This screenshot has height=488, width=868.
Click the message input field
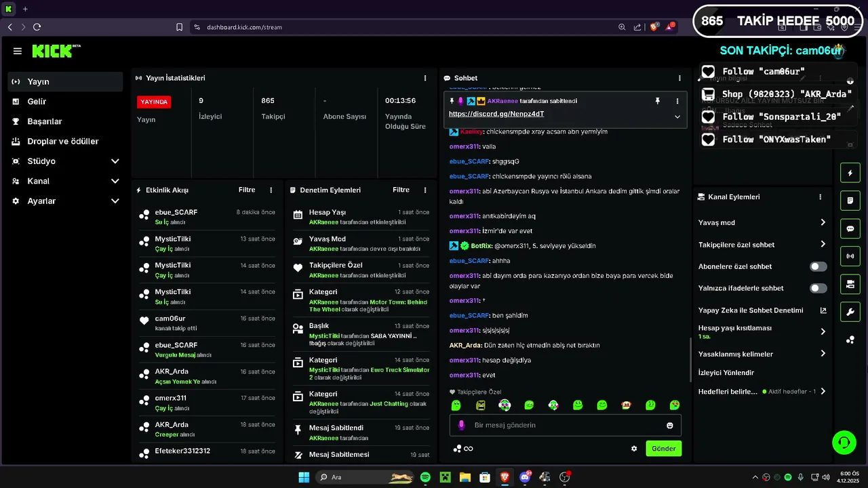click(566, 425)
